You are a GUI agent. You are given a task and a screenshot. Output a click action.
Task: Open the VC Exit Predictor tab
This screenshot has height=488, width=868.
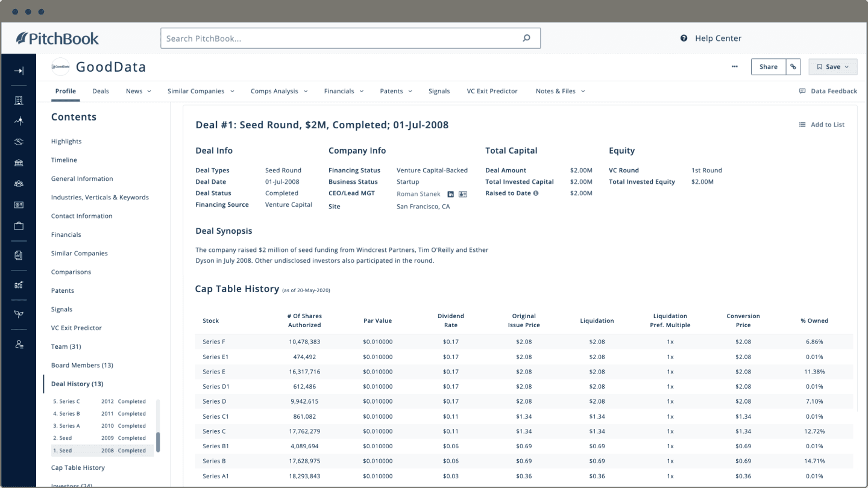[x=492, y=91]
